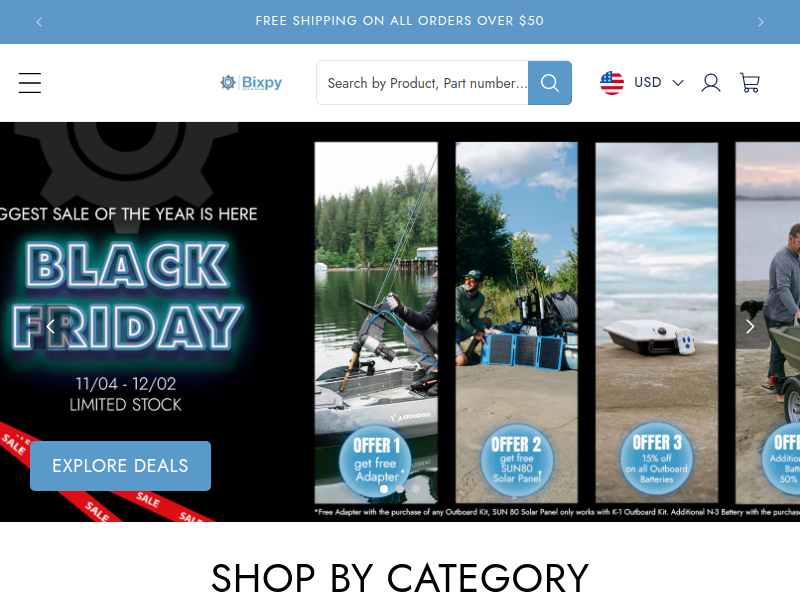Click the blue search magnifier button
The width and height of the screenshot is (800, 600).
pyautogui.click(x=549, y=83)
